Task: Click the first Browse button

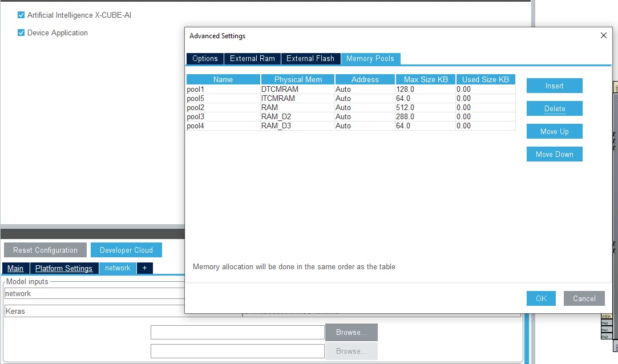Action: coord(351,332)
